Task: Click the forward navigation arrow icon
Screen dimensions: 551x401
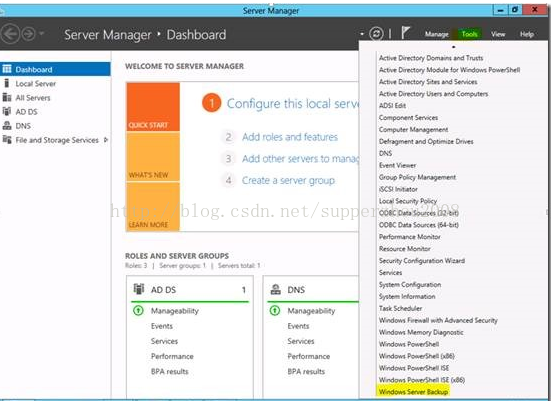Action: click(28, 34)
